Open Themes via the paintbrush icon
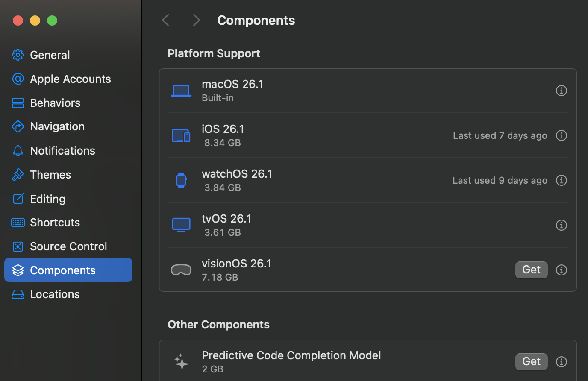This screenshot has width=588, height=381. click(x=18, y=174)
